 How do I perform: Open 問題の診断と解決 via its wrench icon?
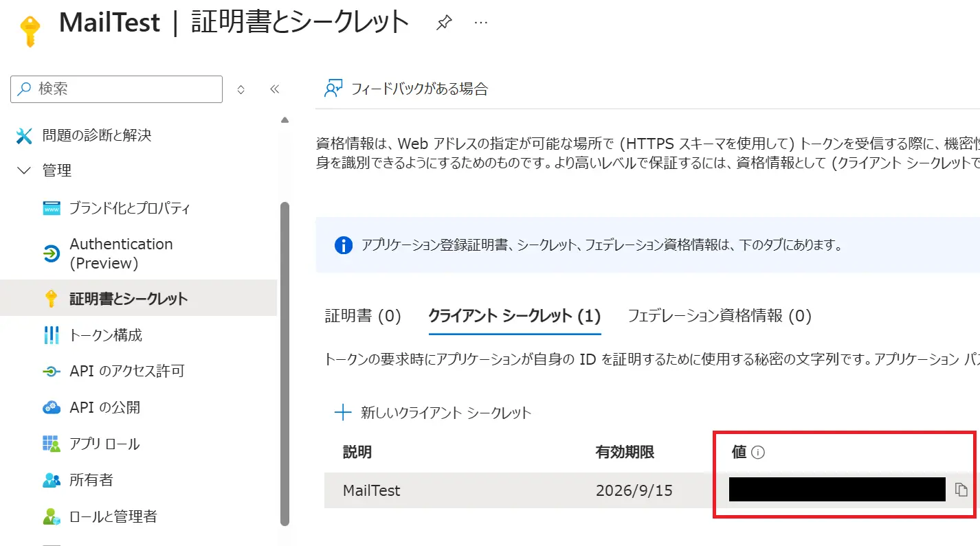pos(24,135)
